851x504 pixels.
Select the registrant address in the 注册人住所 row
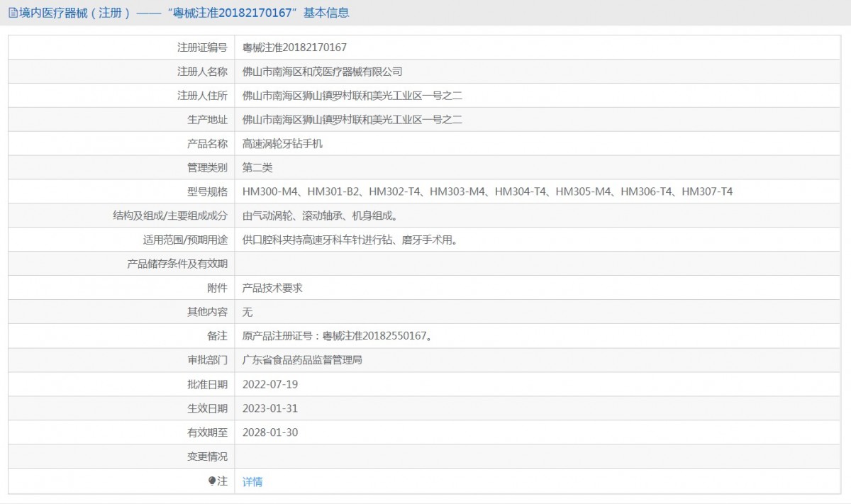point(352,96)
